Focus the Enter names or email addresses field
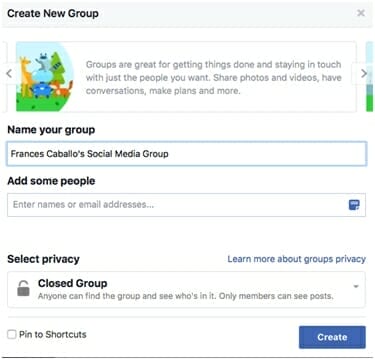 coord(186,205)
